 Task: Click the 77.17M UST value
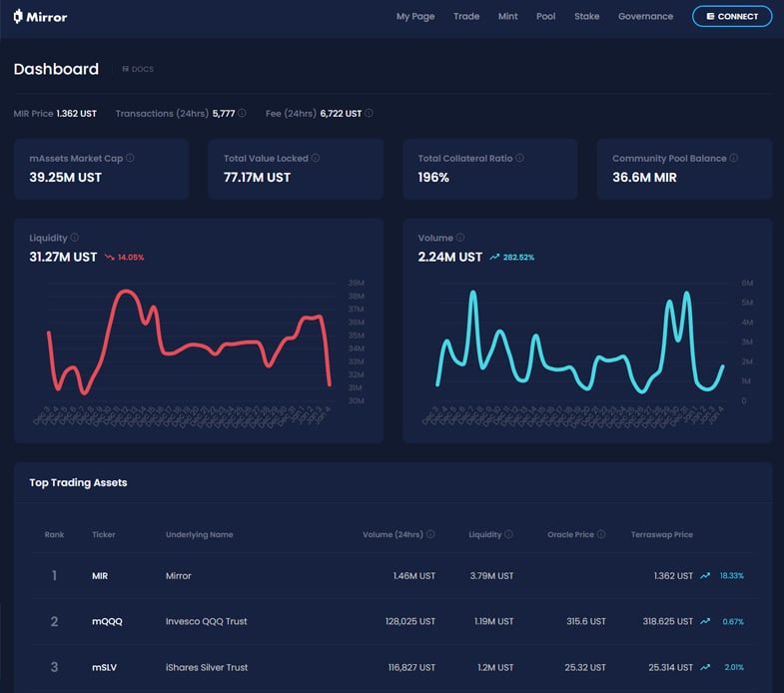click(257, 178)
